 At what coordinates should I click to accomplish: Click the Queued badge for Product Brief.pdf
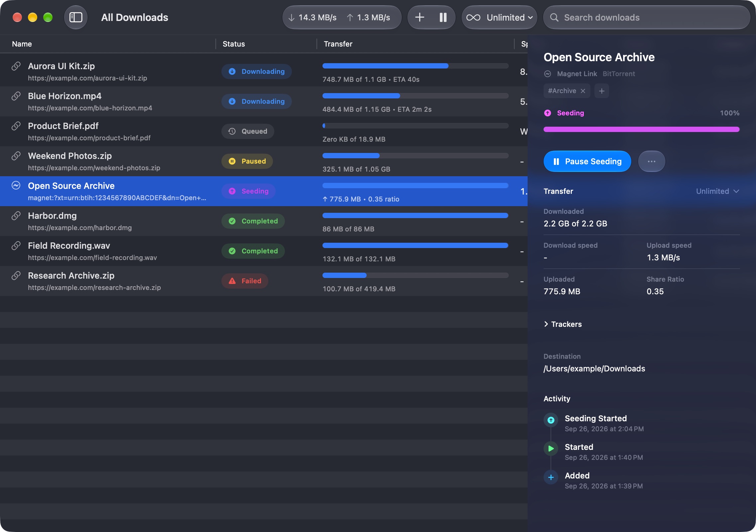tap(248, 131)
